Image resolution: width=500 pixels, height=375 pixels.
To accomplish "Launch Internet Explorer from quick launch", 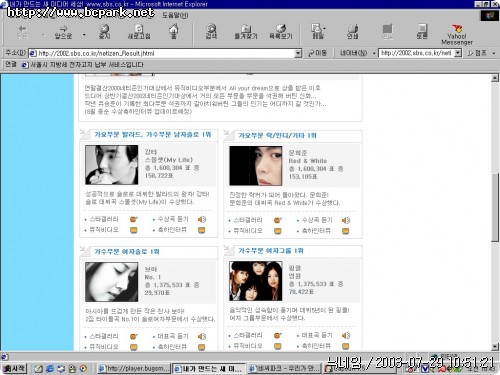I will [x=50, y=369].
